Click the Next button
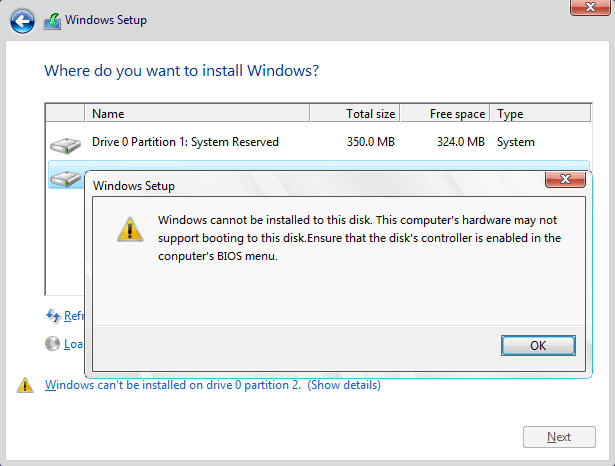 click(x=559, y=437)
